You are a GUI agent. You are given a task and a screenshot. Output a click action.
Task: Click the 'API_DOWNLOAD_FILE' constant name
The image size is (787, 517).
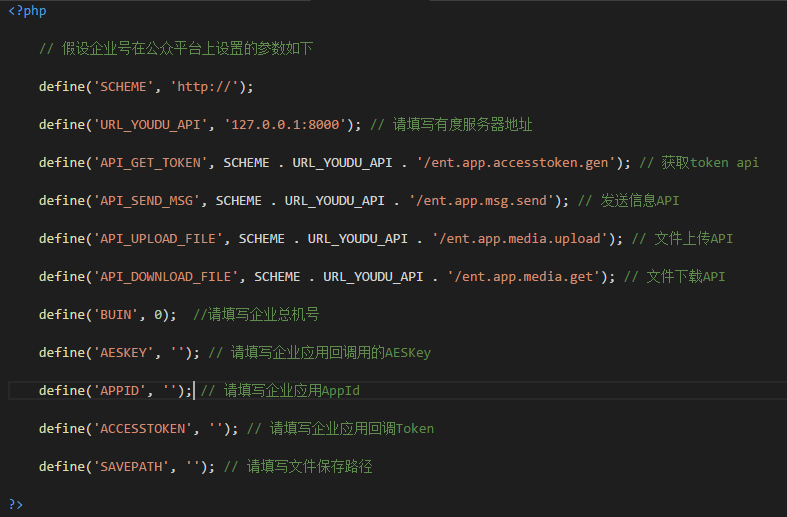(165, 277)
